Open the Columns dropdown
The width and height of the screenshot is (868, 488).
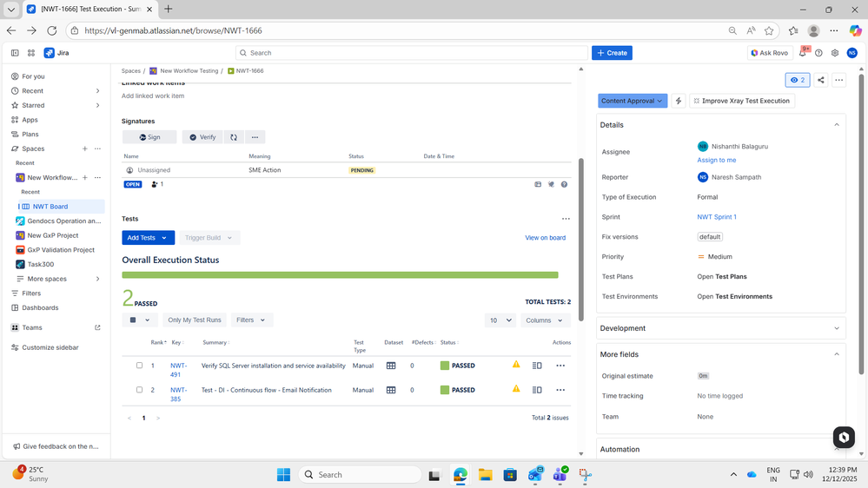coord(545,320)
